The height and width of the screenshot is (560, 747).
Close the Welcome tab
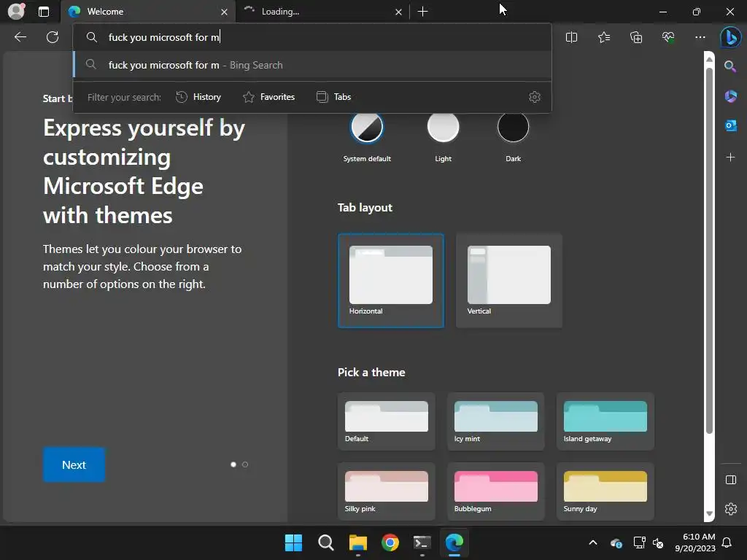[x=224, y=12]
